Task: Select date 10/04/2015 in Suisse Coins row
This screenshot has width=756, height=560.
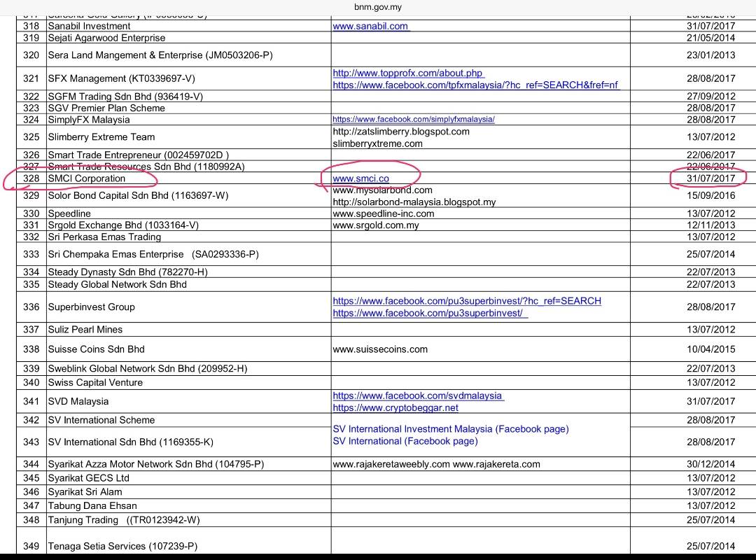Action: tap(710, 349)
